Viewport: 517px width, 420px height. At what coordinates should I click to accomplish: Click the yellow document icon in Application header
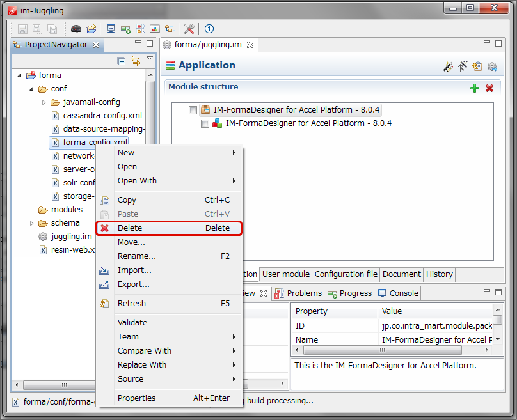477,66
